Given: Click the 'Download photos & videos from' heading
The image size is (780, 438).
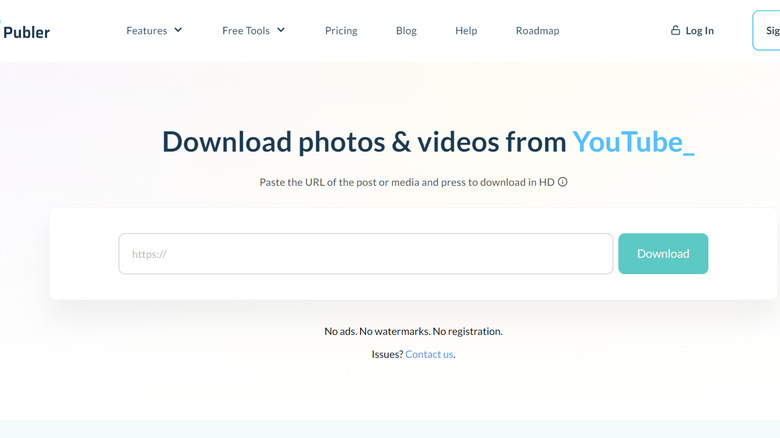Looking at the screenshot, I should click(x=364, y=142).
